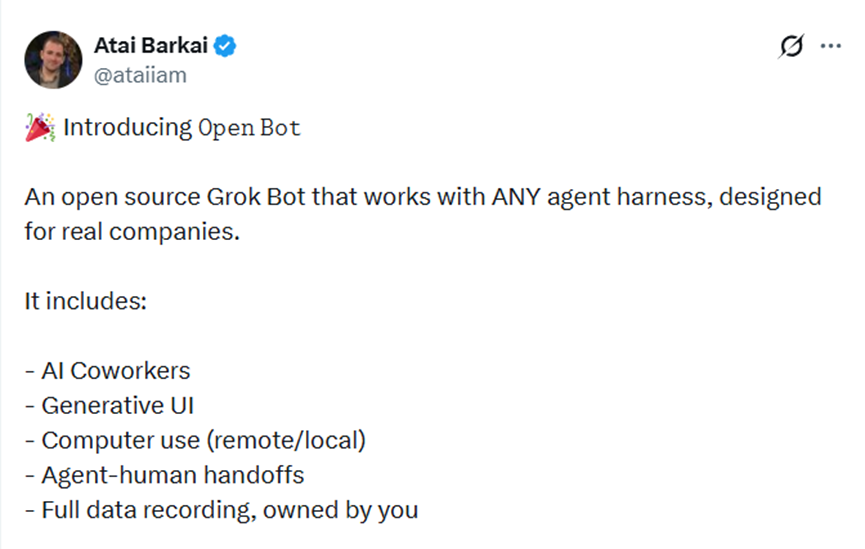Image resolution: width=865 pixels, height=549 pixels.
Task: Select 'Full data recording, owned by you'
Action: 221,510
